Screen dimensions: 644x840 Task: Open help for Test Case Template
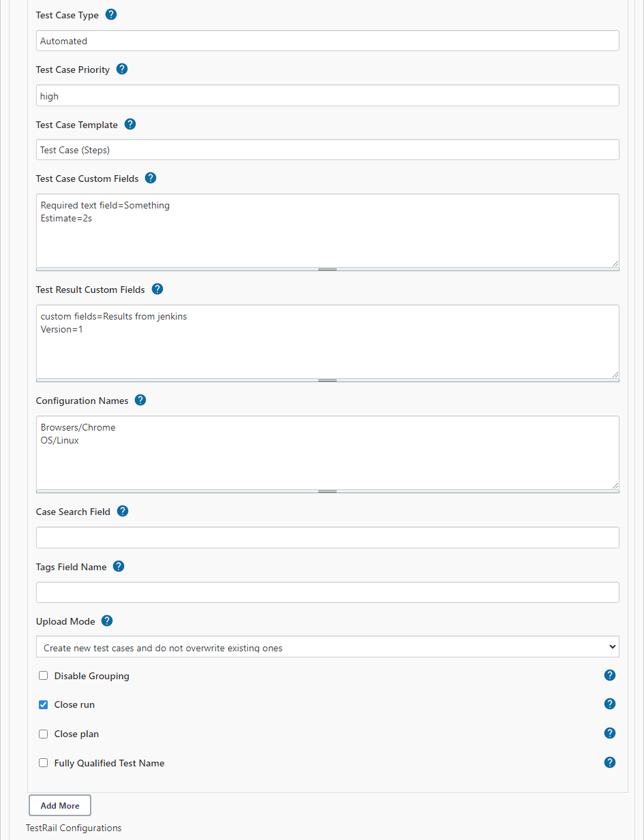(130, 124)
